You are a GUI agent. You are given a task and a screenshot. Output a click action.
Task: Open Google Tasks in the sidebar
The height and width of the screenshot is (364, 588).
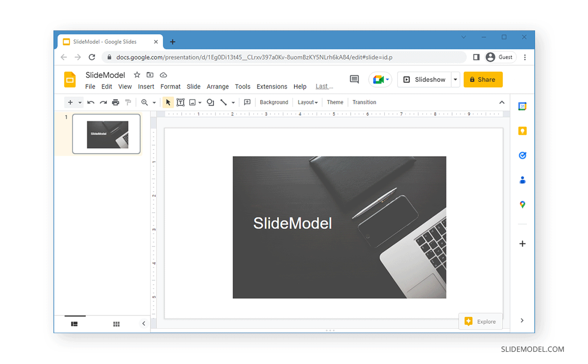[x=522, y=155]
